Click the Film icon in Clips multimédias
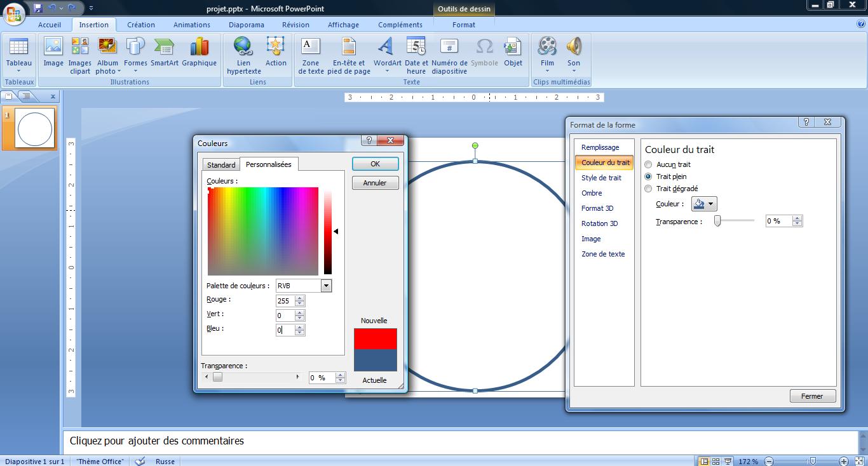The height and width of the screenshot is (466, 868). pos(547,48)
